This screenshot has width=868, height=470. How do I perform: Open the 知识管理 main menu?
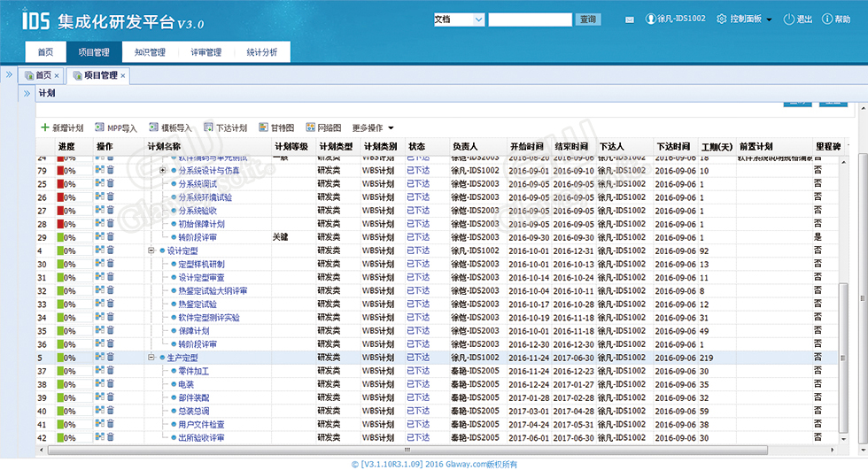click(x=150, y=52)
